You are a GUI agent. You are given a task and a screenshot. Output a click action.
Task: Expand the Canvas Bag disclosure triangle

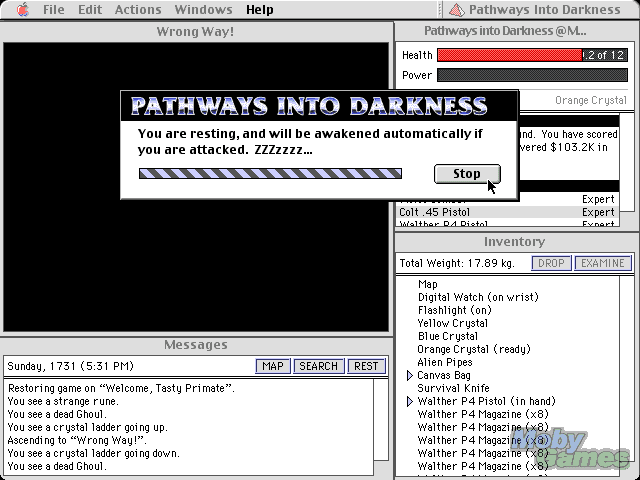410,376
